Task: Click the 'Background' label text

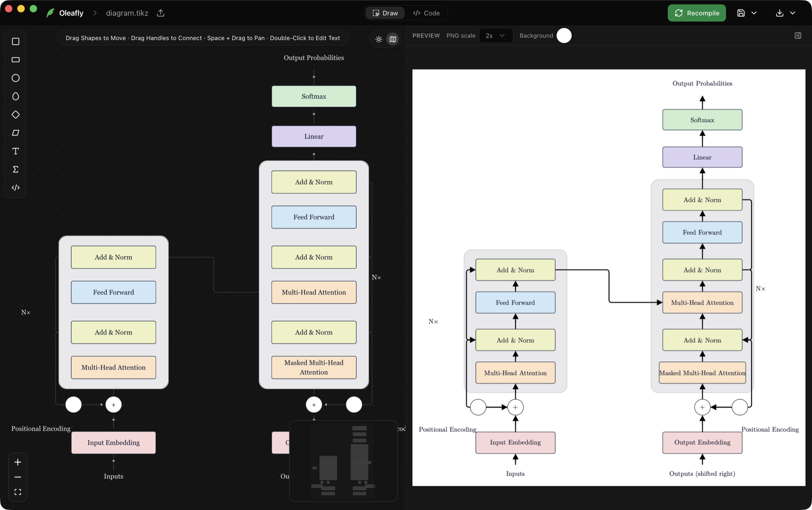Action: pos(536,36)
